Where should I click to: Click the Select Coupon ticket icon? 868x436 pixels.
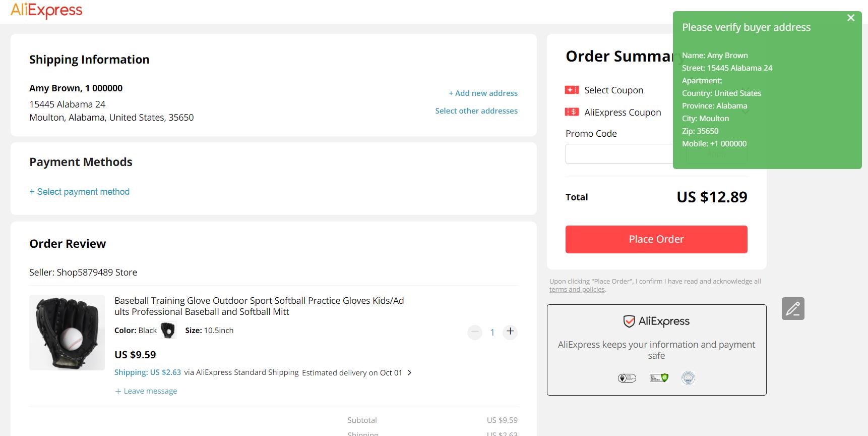pyautogui.click(x=572, y=90)
